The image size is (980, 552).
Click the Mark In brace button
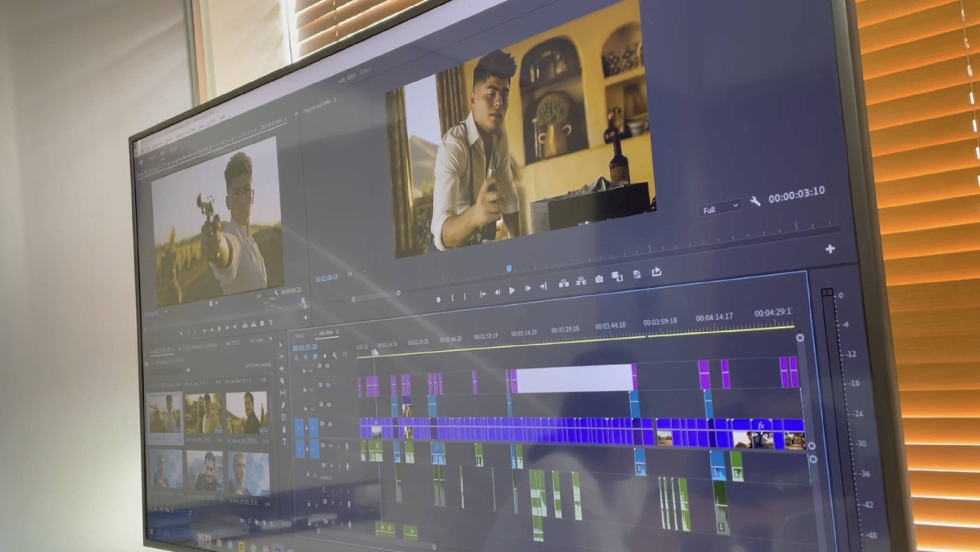tap(452, 298)
